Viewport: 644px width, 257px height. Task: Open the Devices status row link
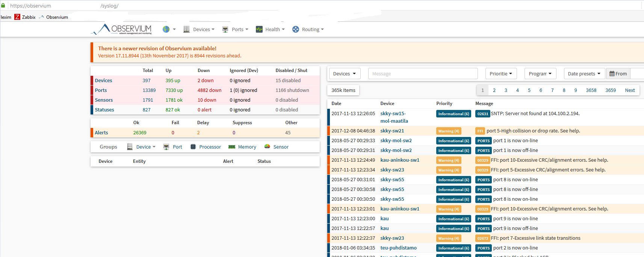point(103,80)
